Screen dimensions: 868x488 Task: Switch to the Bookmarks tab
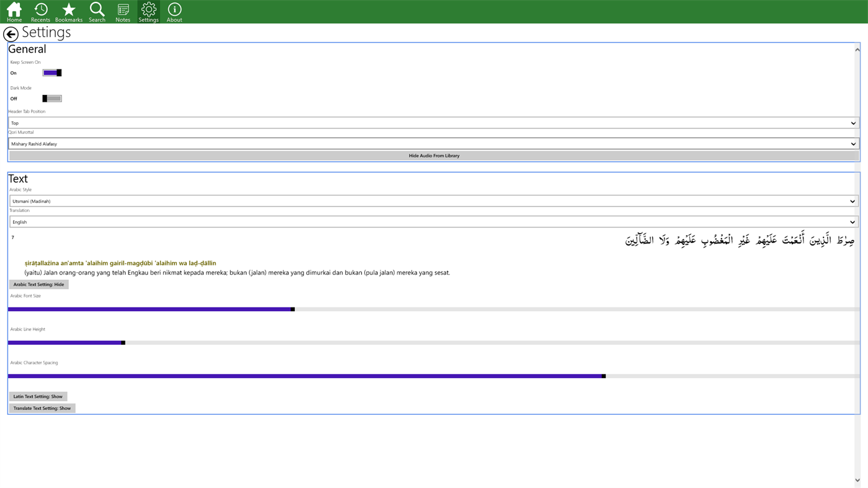pyautogui.click(x=68, y=11)
